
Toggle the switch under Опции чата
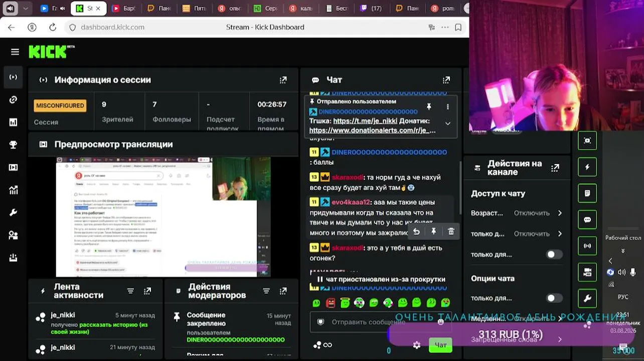coord(554,298)
